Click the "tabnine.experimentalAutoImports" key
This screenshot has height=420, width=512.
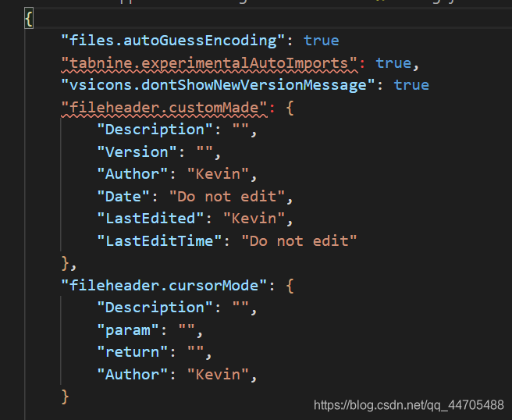(x=209, y=63)
